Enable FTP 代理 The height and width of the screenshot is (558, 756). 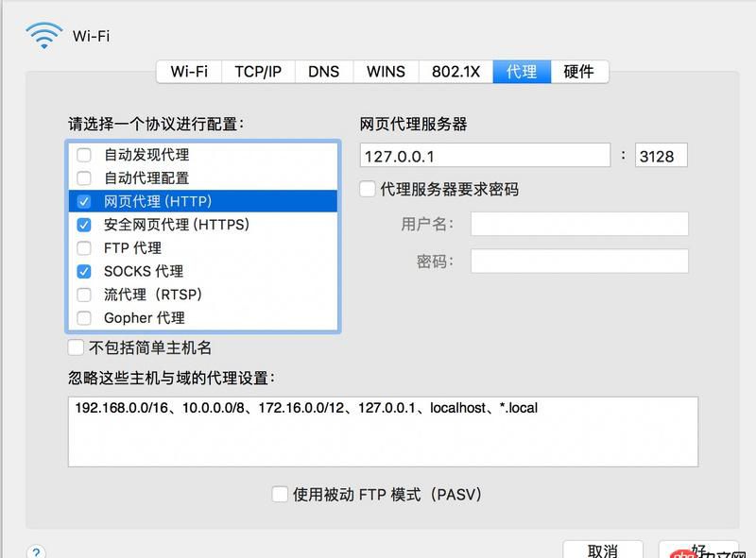point(83,247)
